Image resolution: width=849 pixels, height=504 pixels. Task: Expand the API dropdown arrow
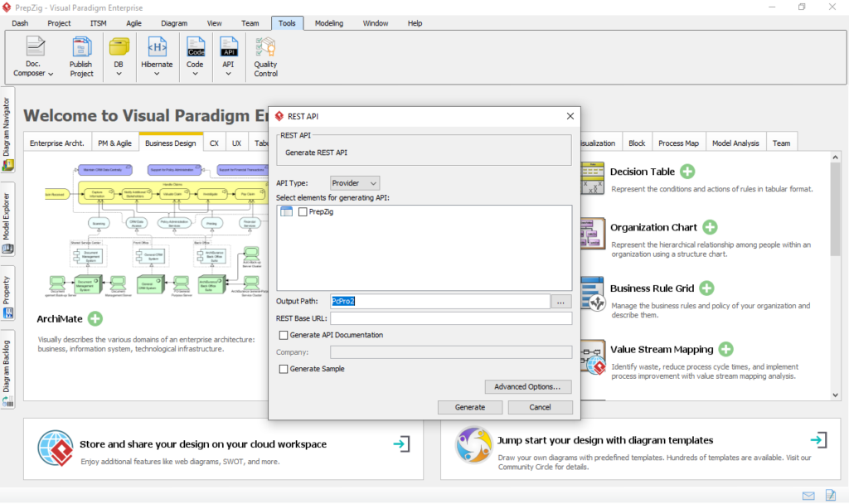229,74
